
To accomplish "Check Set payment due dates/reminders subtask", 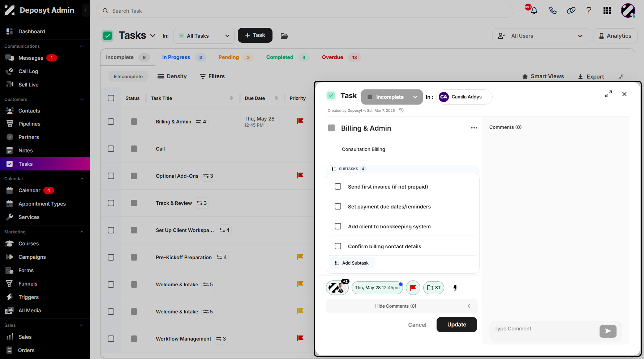I will tap(338, 207).
